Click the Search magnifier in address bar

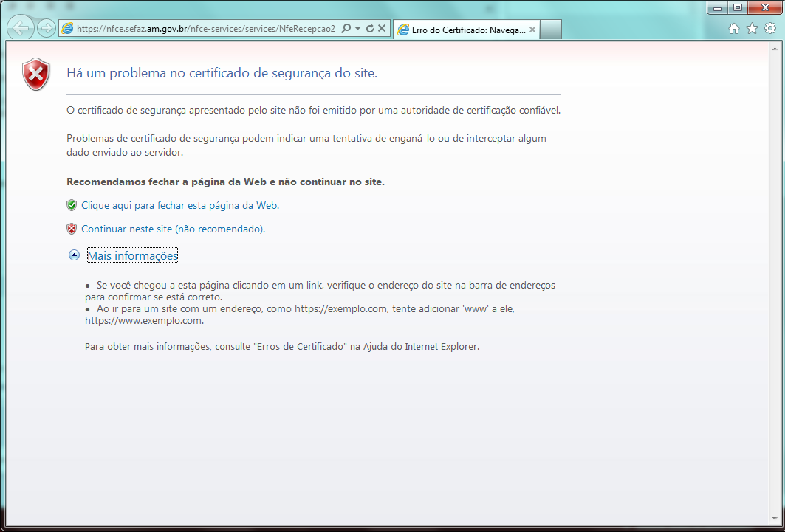click(346, 29)
